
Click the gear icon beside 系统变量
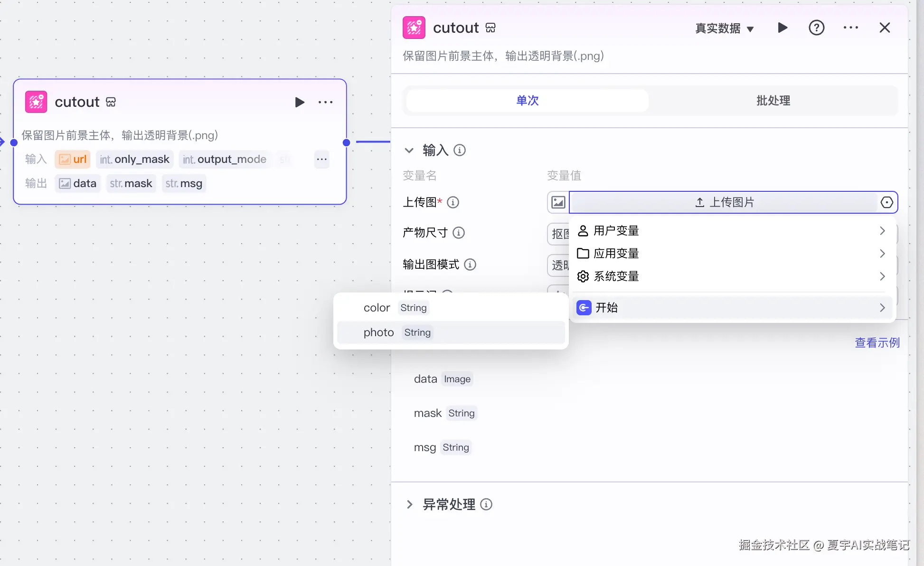coord(583,276)
